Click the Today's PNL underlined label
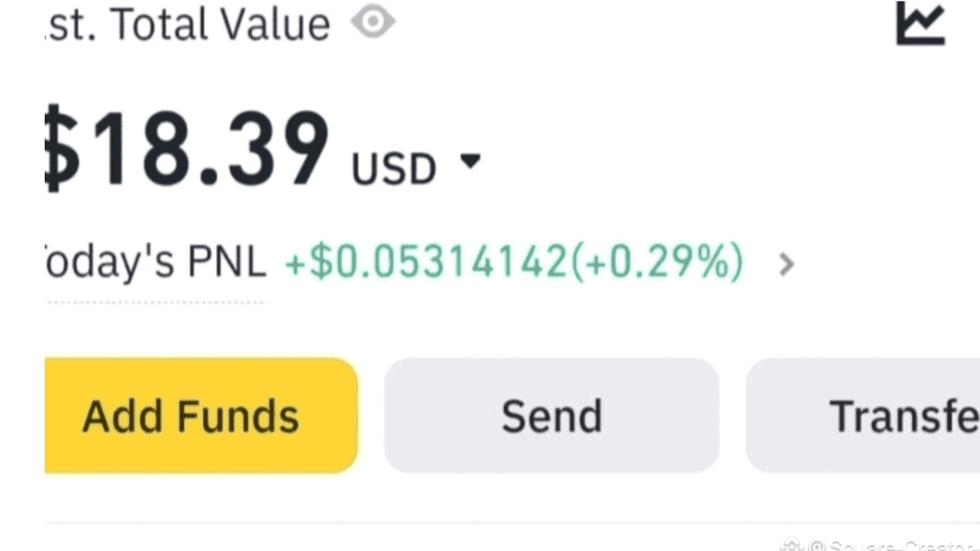 coord(156,261)
